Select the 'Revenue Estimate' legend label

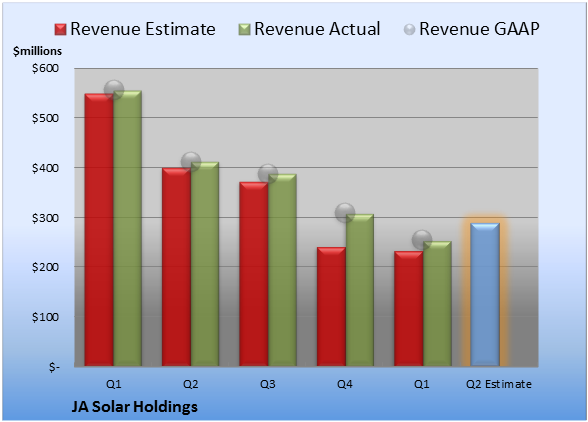coord(143,29)
